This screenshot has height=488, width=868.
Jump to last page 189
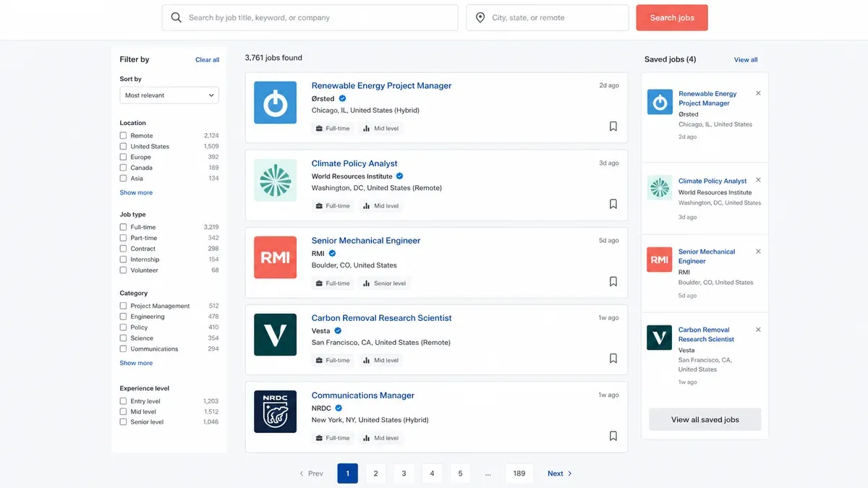[x=519, y=474]
